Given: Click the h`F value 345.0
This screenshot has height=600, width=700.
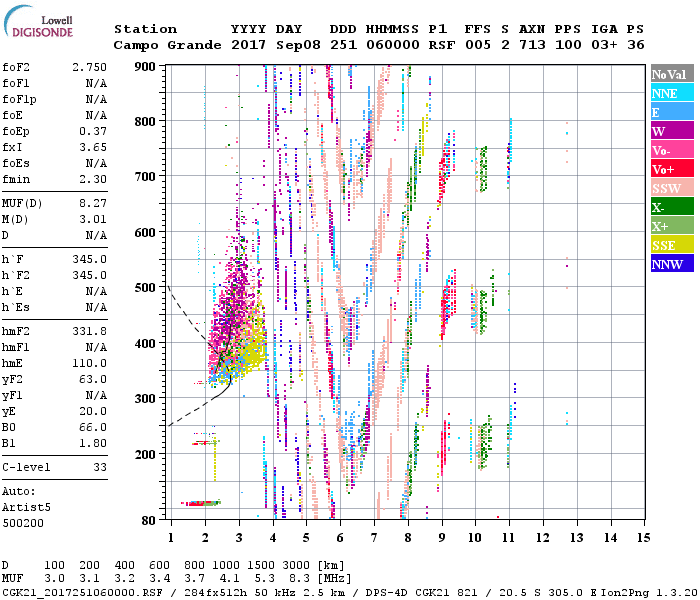Looking at the screenshot, I should click(x=89, y=259).
